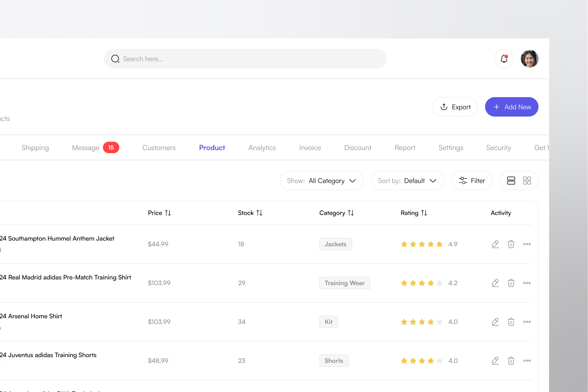The image size is (588, 392).
Task: Open the Discount tab
Action: point(358,147)
